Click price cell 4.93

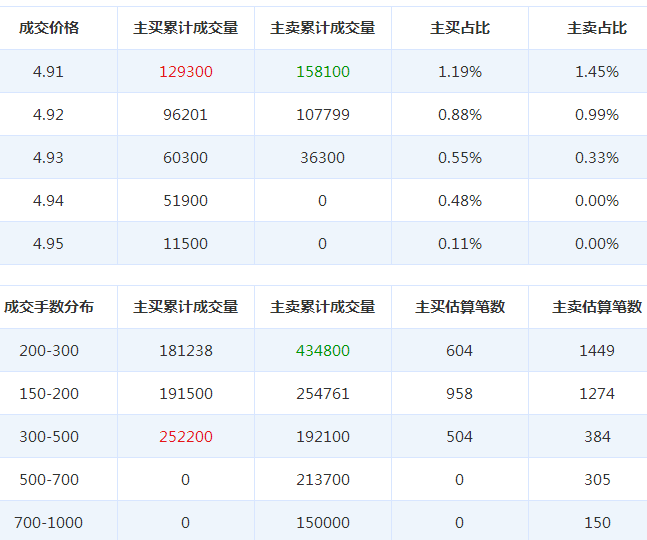48,158
